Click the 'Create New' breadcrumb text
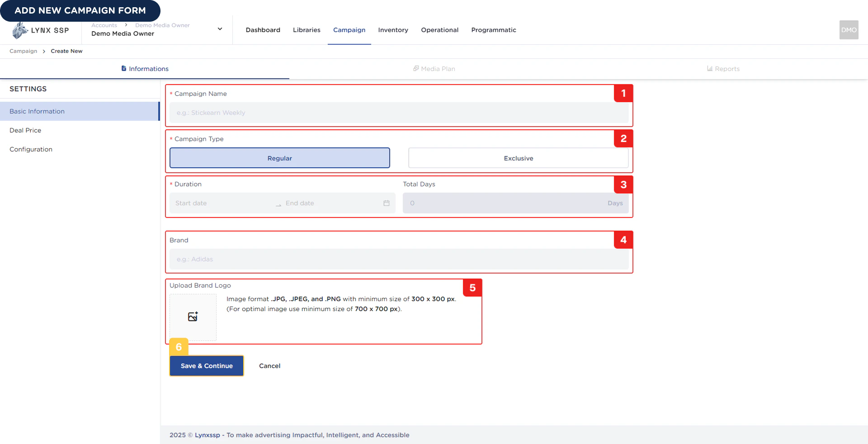The width and height of the screenshot is (868, 444). point(66,51)
